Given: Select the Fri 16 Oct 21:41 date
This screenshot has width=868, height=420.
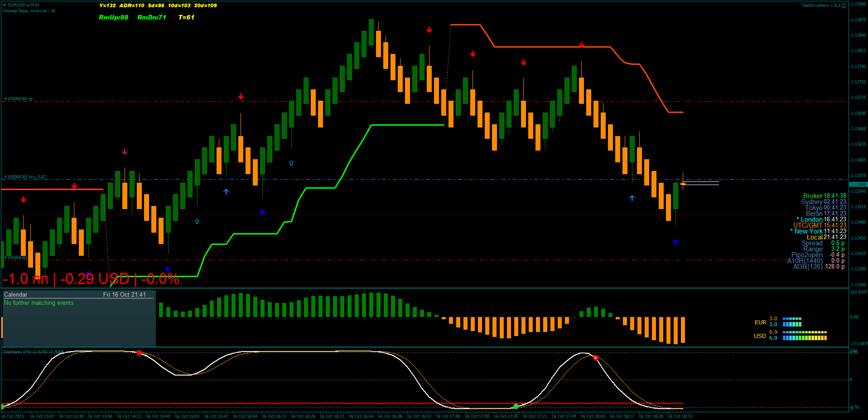Looking at the screenshot, I should click(x=125, y=295).
